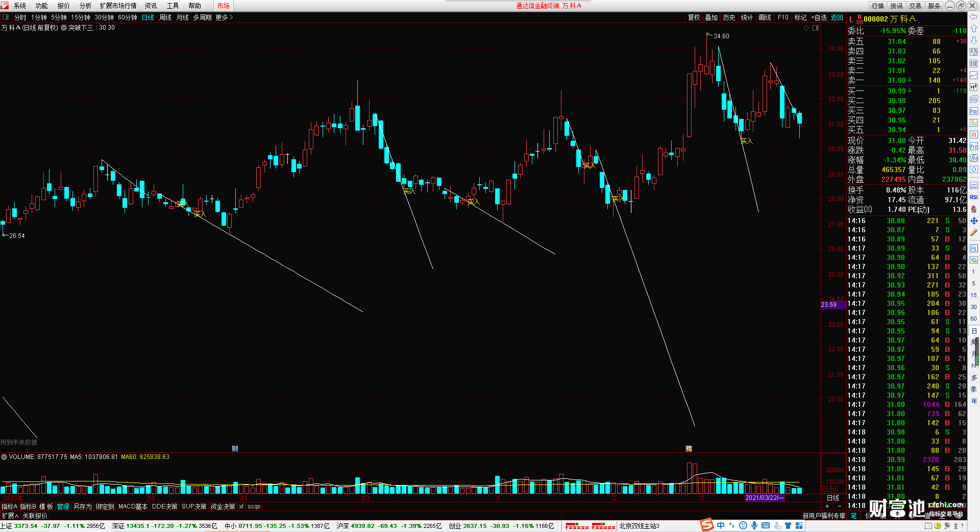Click the Sogou S input method icon
Screen dimensions: 980x532
coord(707,525)
